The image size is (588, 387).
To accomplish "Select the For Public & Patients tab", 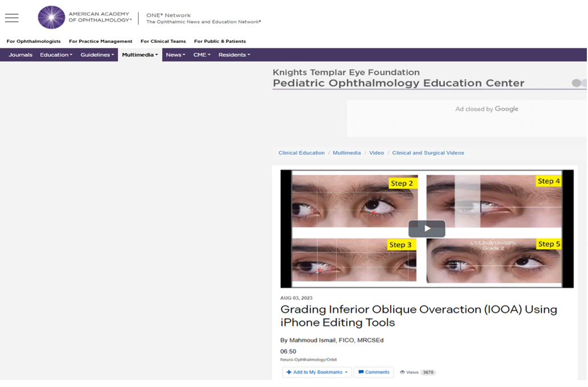I will (x=220, y=41).
